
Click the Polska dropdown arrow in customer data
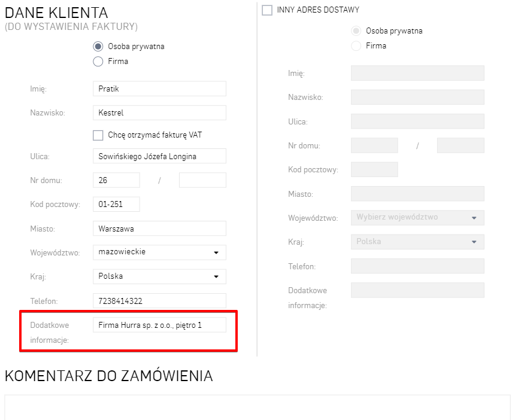click(216, 277)
